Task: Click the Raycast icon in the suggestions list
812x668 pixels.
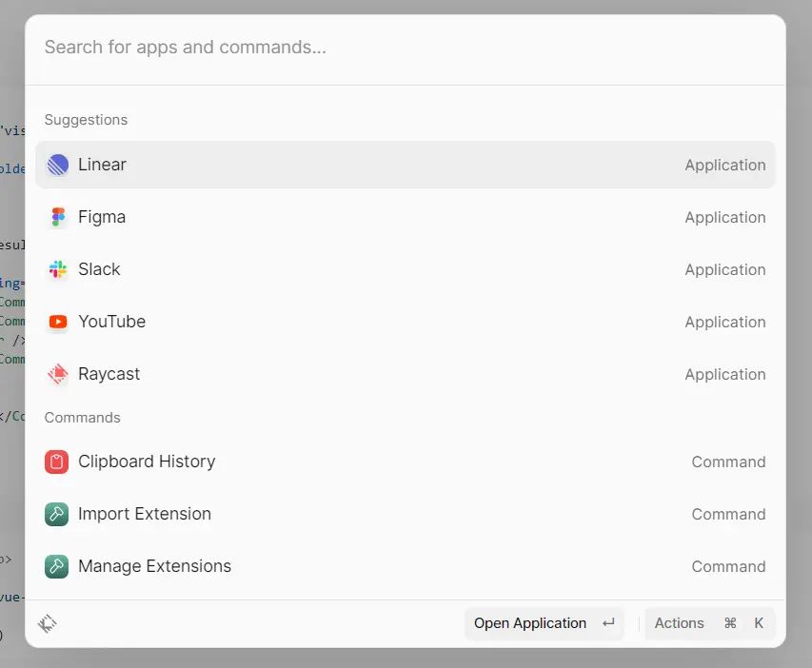Action: 58,375
